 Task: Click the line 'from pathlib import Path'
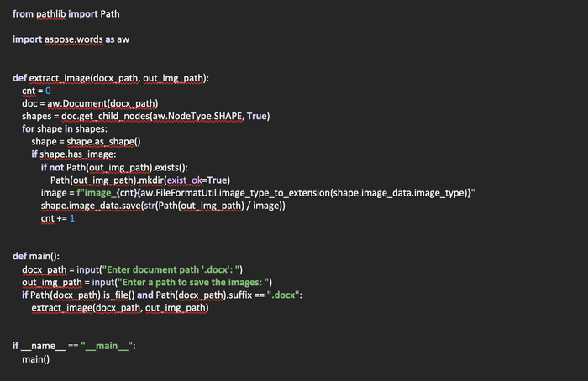(66, 14)
